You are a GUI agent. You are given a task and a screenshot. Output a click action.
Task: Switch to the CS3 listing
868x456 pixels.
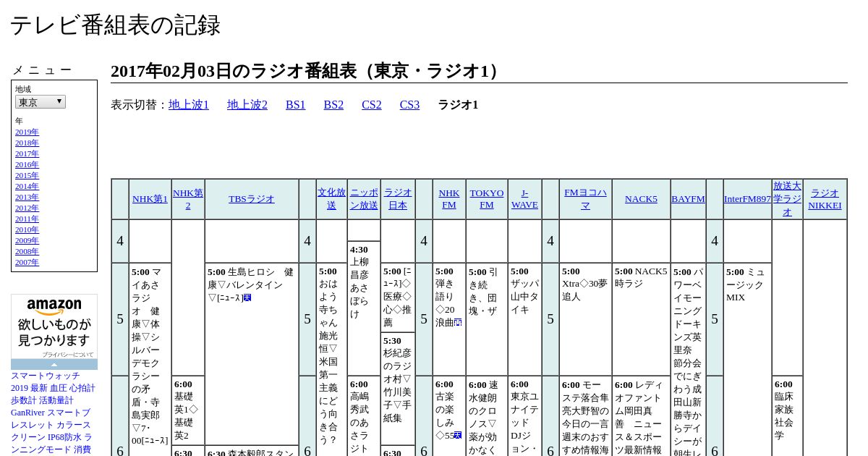(x=409, y=105)
